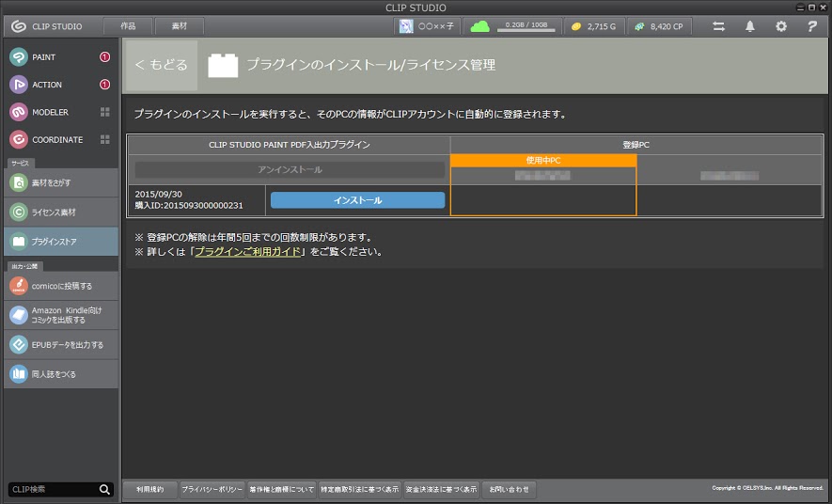Click the CLIP STUDIO logo at top left

(19, 26)
